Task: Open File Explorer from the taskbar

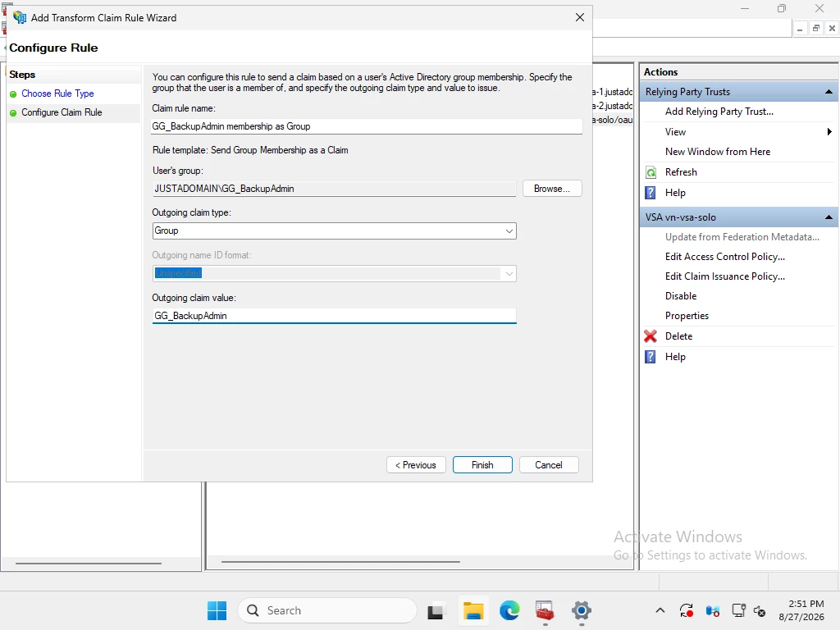Action: [473, 610]
